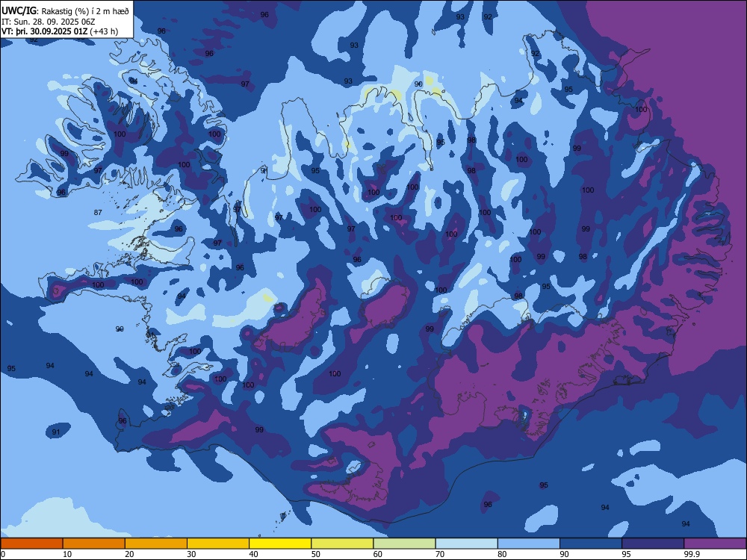Click the '80' tick label in the legend
Viewport: 747px width, 560px height.
click(502, 554)
